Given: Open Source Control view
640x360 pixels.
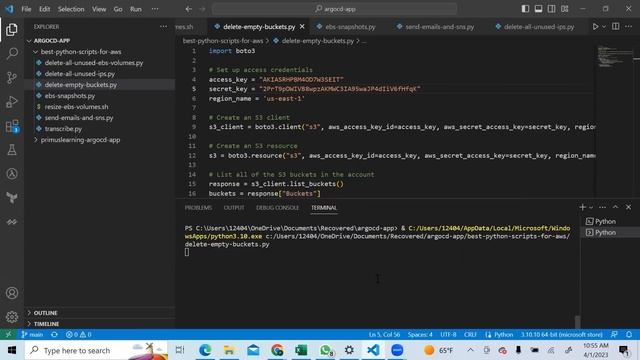Looking at the screenshot, I should coord(12,78).
